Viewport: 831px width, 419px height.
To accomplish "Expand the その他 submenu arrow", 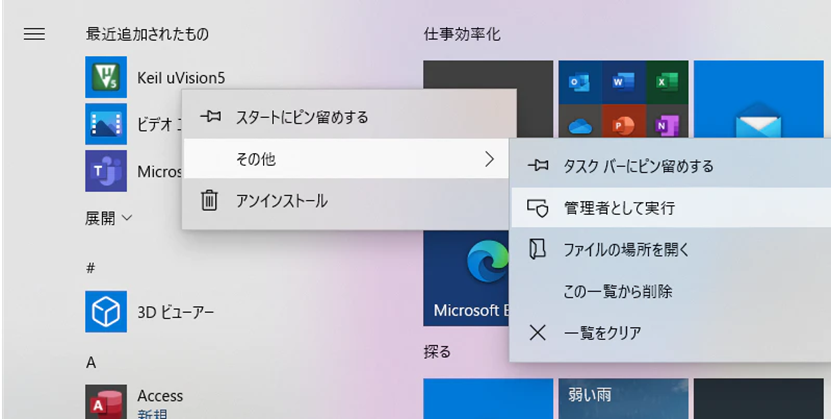I will coord(489,159).
